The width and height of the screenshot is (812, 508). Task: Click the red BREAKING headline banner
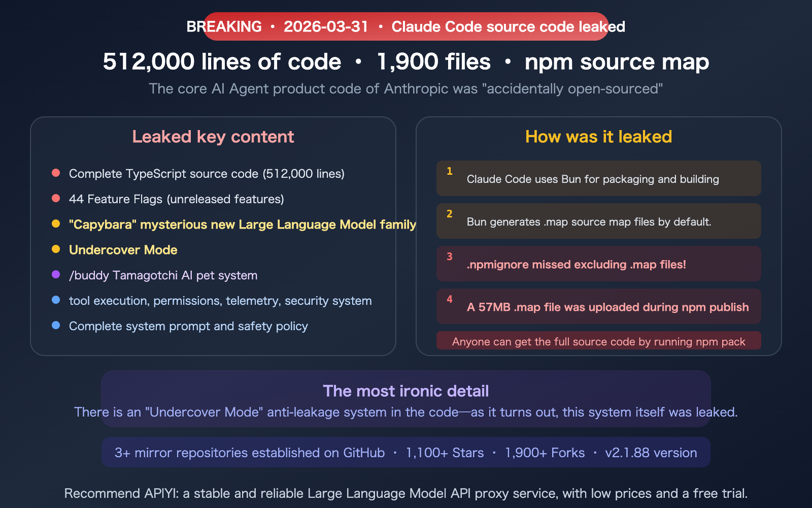pyautogui.click(x=406, y=26)
